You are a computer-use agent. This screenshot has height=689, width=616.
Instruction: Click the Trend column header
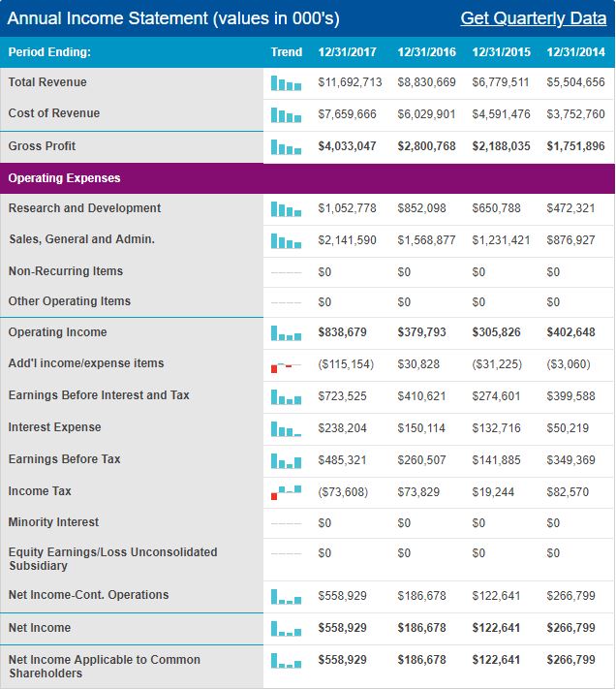tap(286, 52)
